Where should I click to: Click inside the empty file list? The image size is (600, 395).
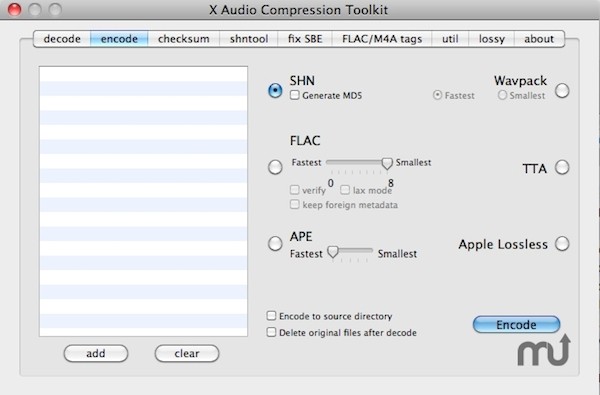pos(143,201)
